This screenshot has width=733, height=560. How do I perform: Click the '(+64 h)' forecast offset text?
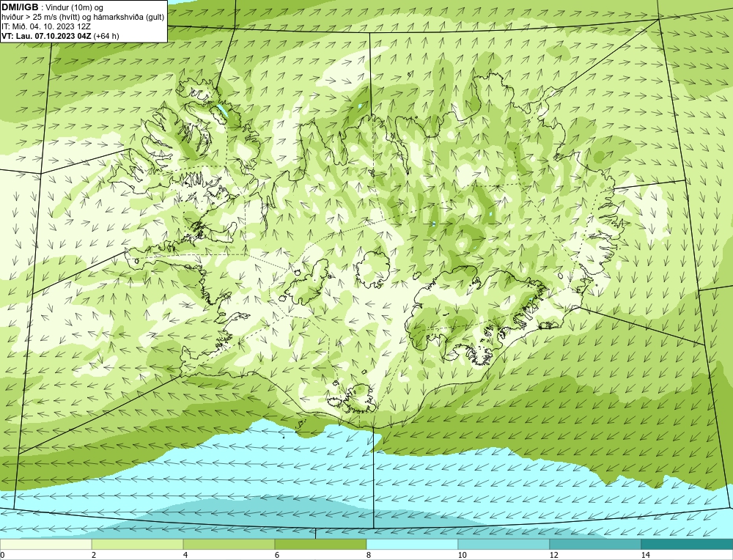tap(106, 35)
